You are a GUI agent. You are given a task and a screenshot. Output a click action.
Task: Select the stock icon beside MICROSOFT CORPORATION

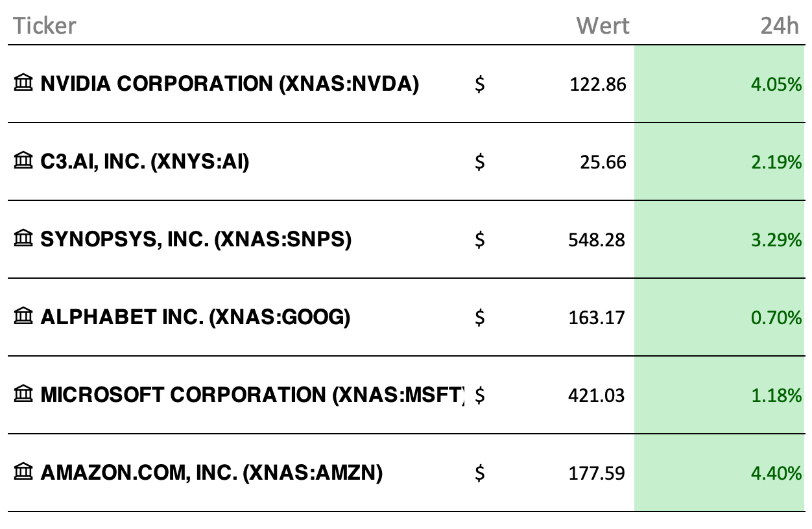click(23, 394)
